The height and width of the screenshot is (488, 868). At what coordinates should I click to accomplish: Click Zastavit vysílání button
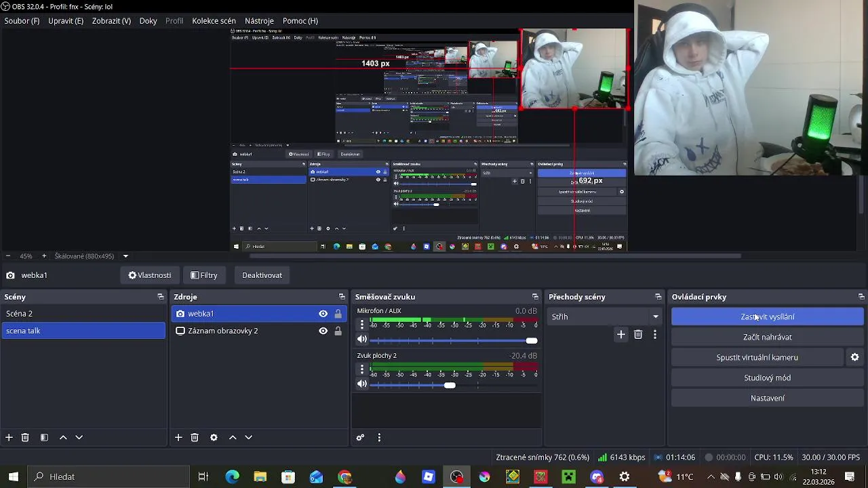768,317
